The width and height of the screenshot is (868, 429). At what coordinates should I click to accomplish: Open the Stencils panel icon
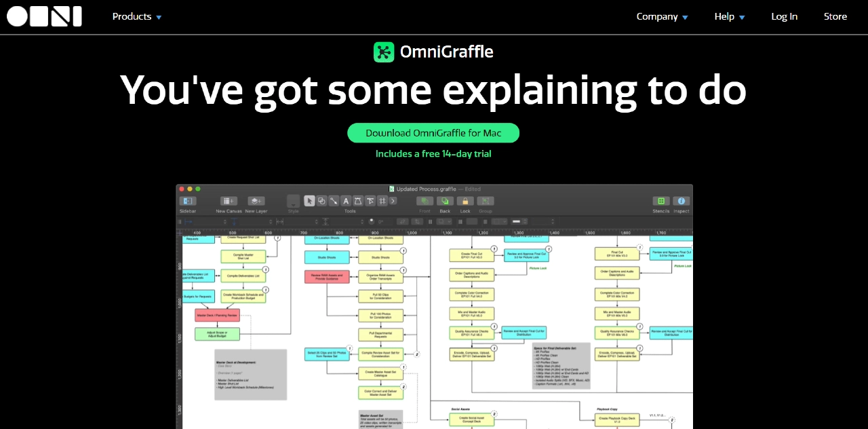660,201
